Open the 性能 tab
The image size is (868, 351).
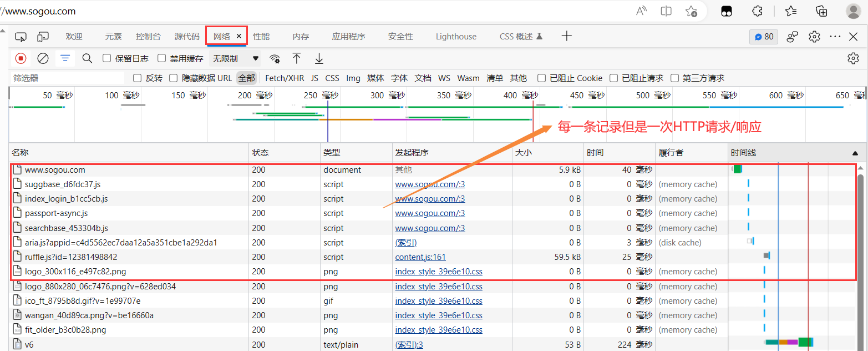tap(261, 37)
